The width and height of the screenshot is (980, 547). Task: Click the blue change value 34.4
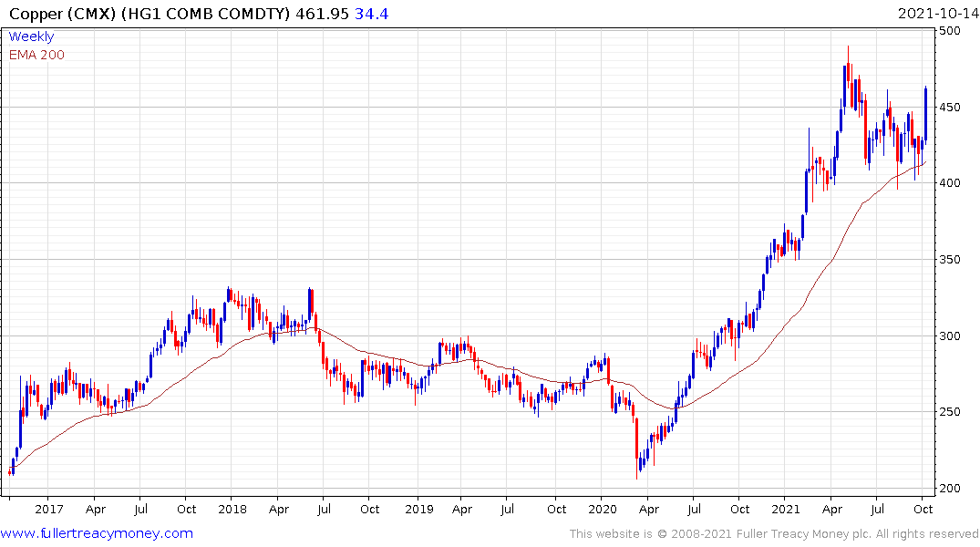click(371, 14)
